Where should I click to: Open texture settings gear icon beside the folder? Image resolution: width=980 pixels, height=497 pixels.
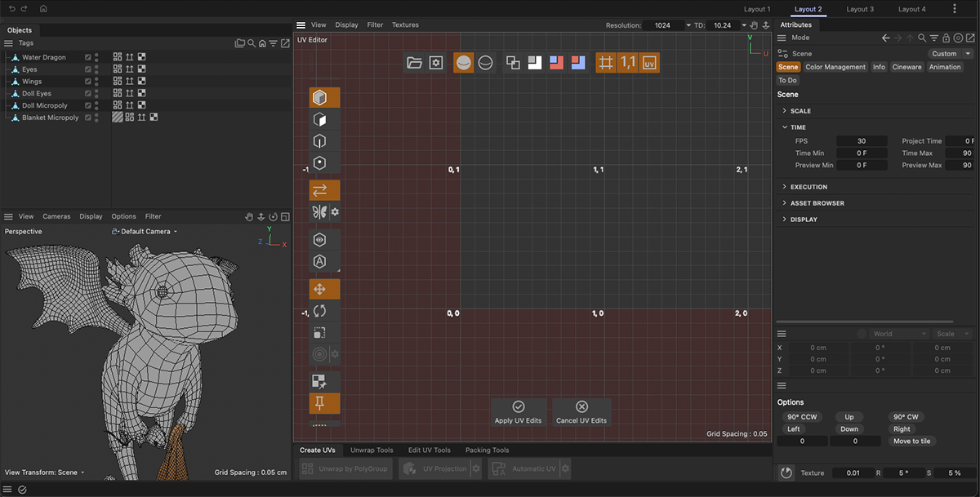click(x=436, y=63)
